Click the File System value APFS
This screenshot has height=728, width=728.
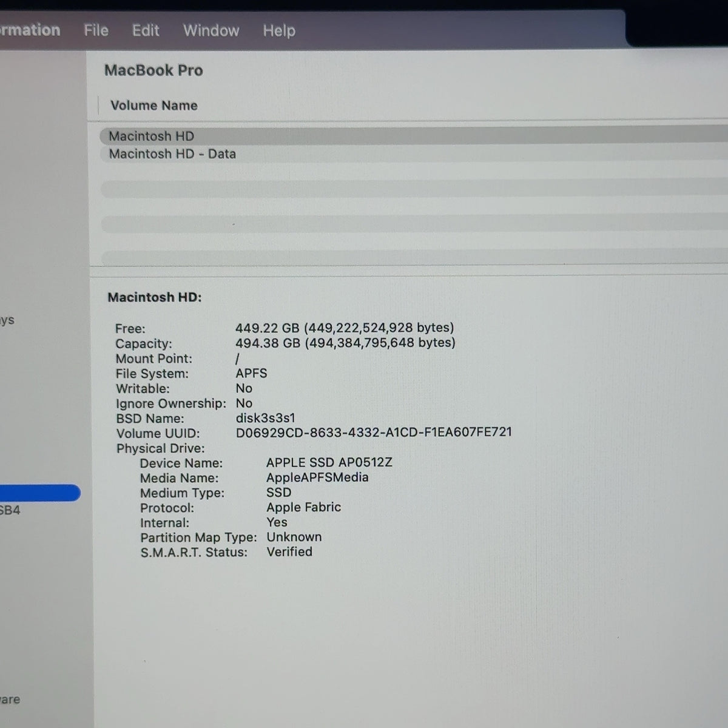(251, 373)
